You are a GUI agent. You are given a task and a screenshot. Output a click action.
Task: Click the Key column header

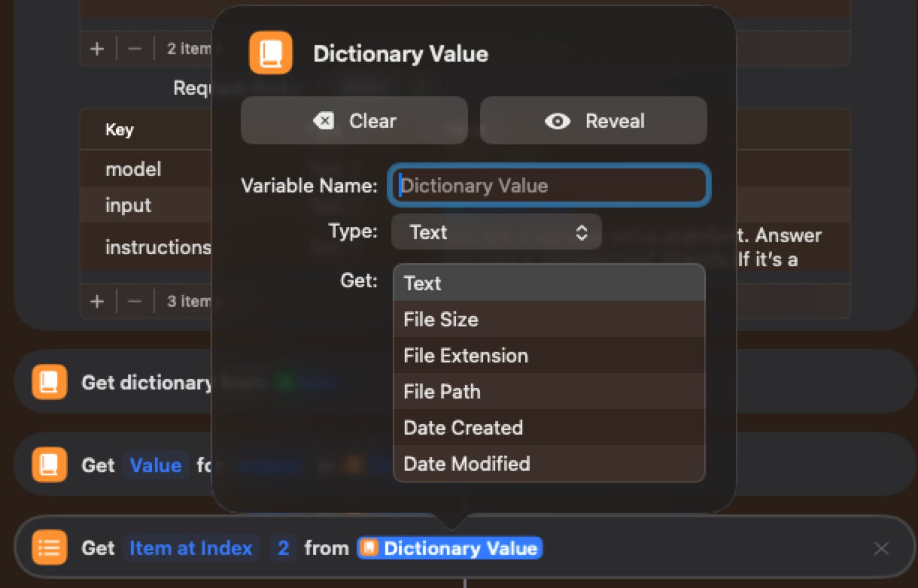(x=120, y=130)
